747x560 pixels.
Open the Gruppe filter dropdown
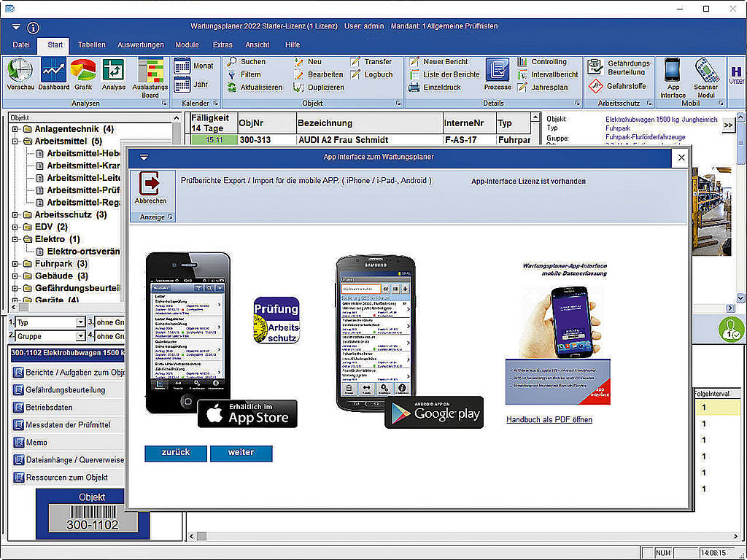click(x=80, y=336)
